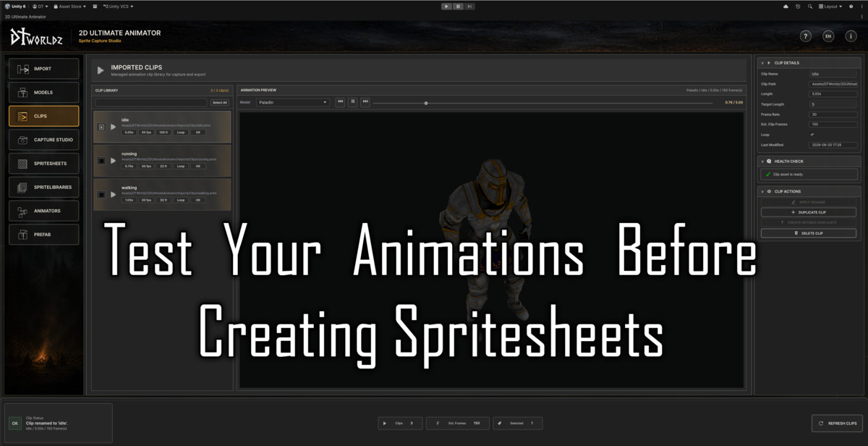Open the Import section in the sidebar

click(44, 69)
